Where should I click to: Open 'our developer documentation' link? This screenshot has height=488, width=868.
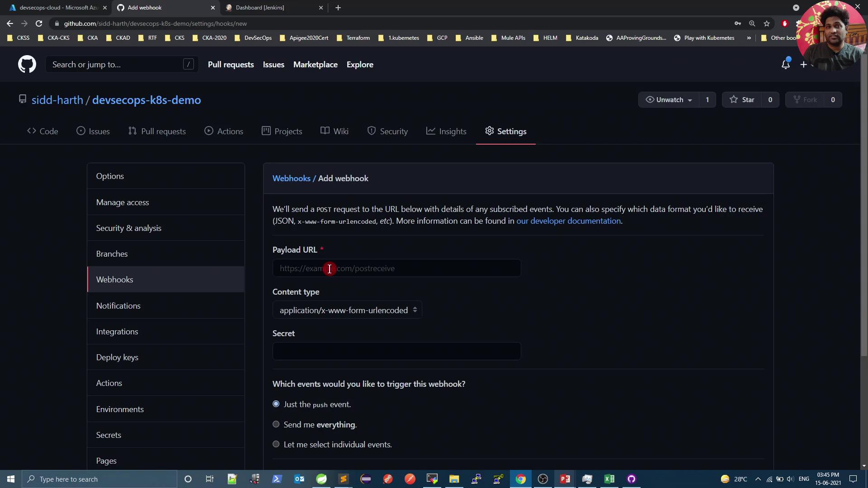coord(568,221)
